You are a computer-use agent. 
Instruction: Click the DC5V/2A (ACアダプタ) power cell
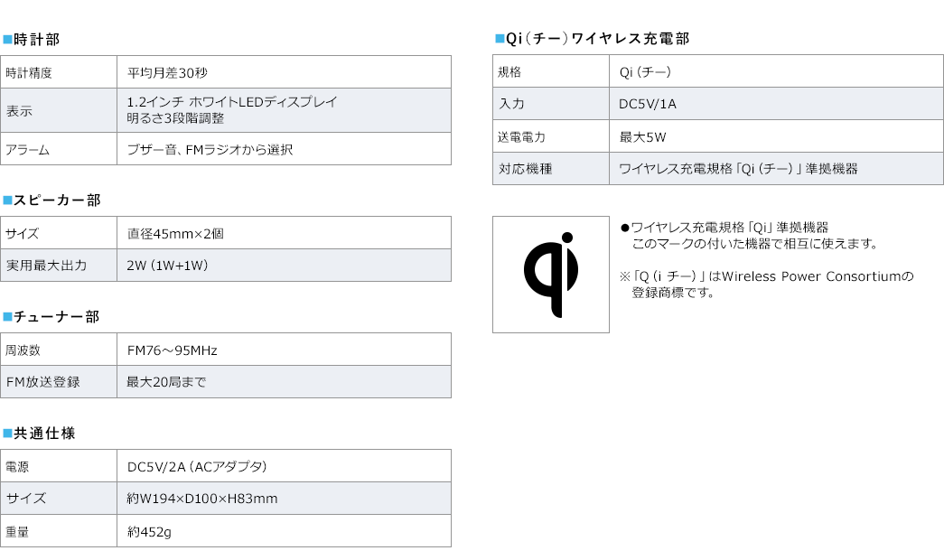click(285, 466)
